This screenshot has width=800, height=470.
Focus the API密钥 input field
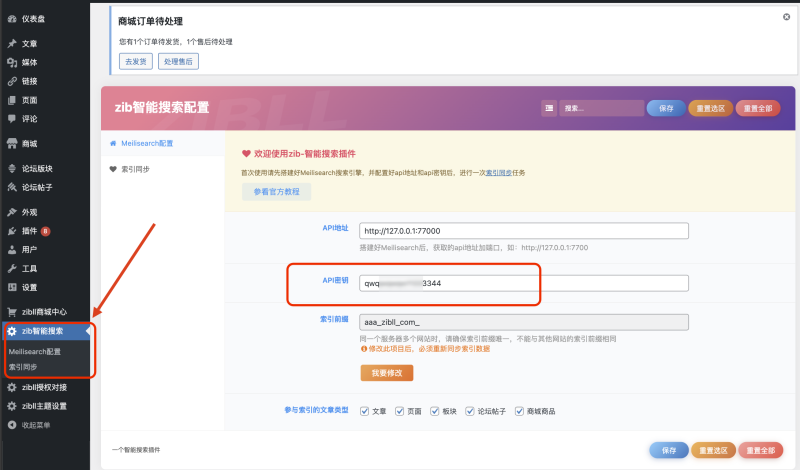tap(524, 283)
